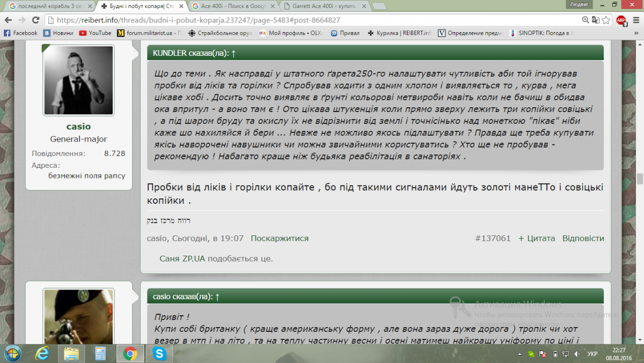
Task: Open casio's avatar photo
Action: [78, 80]
